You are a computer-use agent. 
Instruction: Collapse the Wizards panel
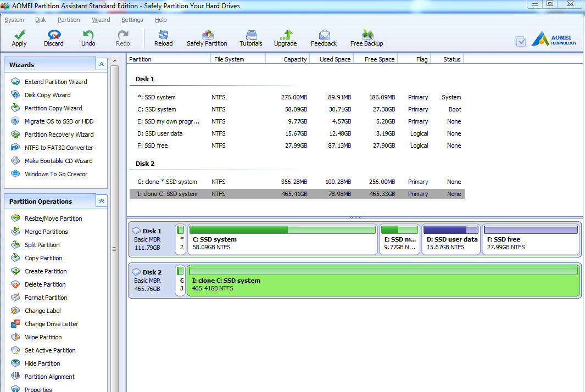[x=102, y=65]
